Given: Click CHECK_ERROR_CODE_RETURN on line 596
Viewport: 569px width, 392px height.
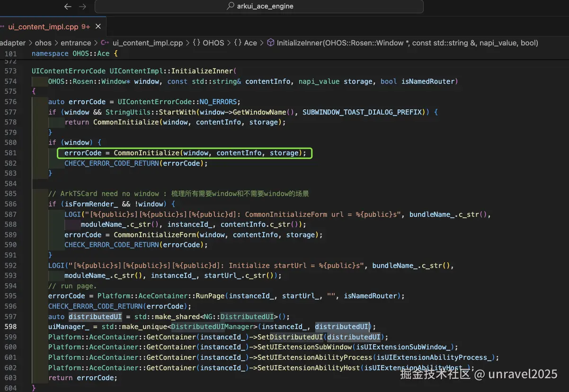Looking at the screenshot, I should (x=96, y=306).
